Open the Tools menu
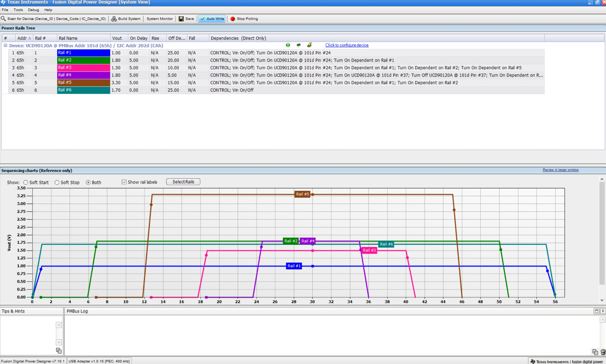 [18, 10]
